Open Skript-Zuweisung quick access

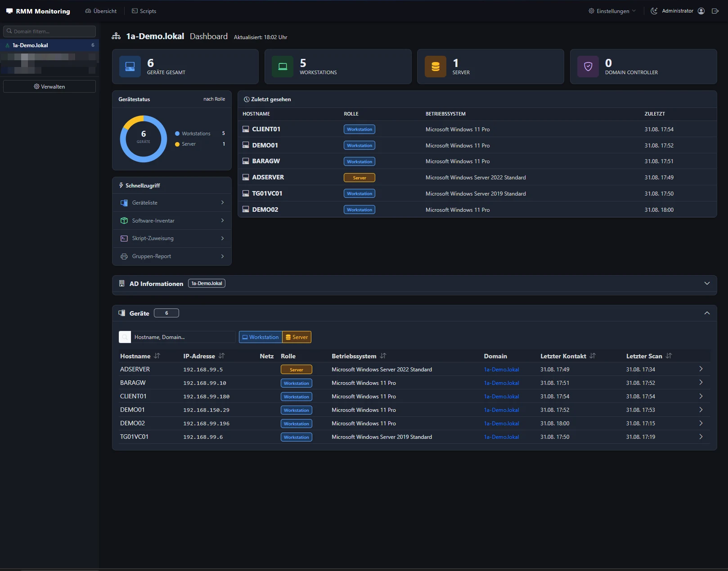click(x=172, y=239)
